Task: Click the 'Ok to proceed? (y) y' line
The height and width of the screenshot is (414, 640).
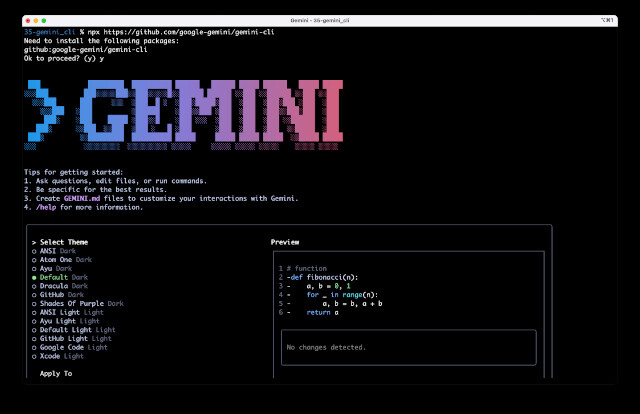Action: click(x=64, y=58)
